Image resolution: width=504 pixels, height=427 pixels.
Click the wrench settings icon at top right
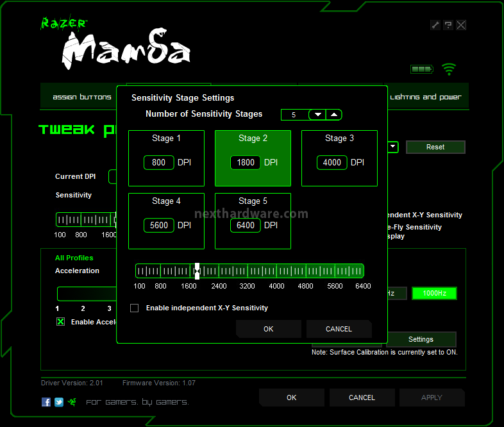coord(435,25)
